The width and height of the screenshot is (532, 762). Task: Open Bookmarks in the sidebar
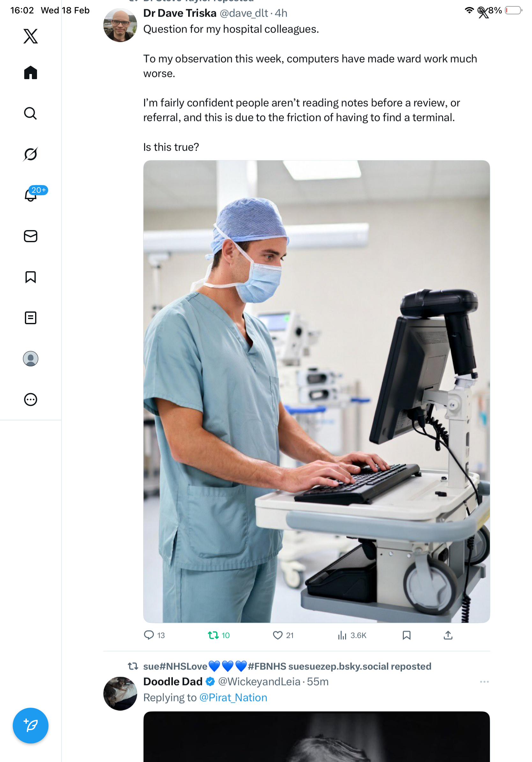pyautogui.click(x=31, y=277)
